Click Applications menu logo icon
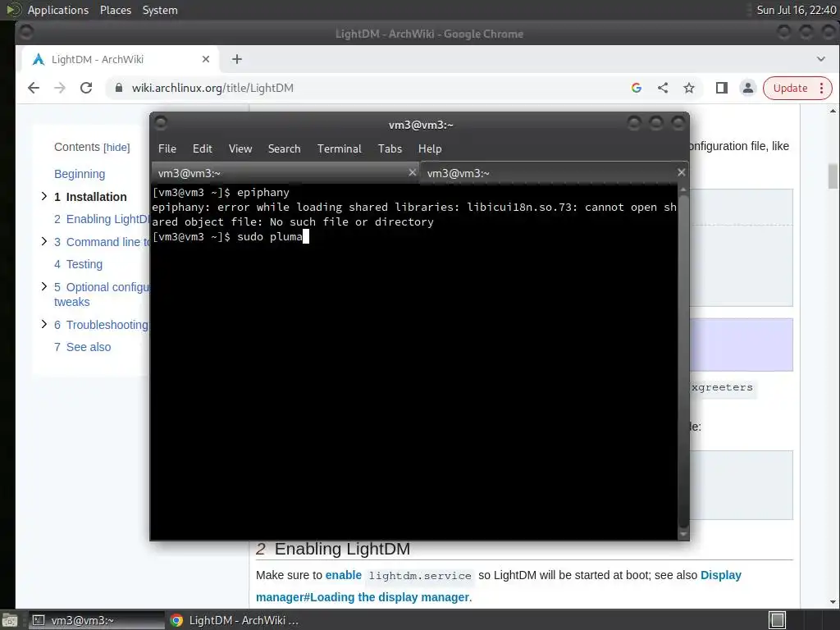Image resolution: width=840 pixels, height=630 pixels. (x=13, y=10)
